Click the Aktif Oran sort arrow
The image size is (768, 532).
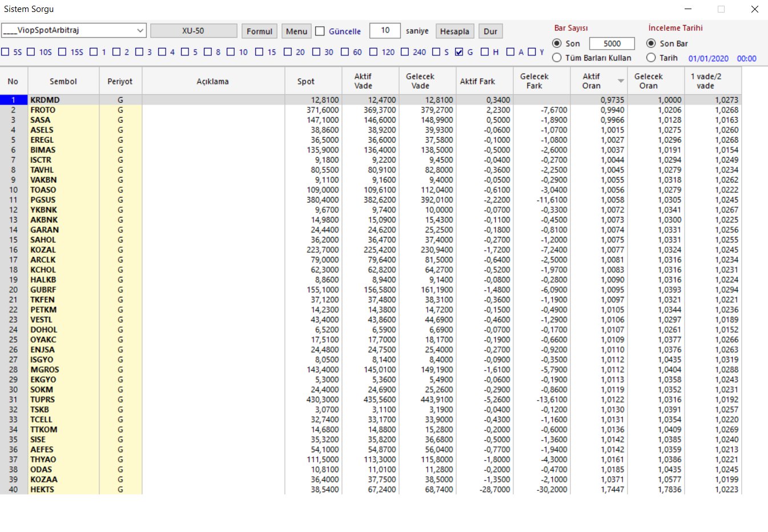tap(621, 81)
